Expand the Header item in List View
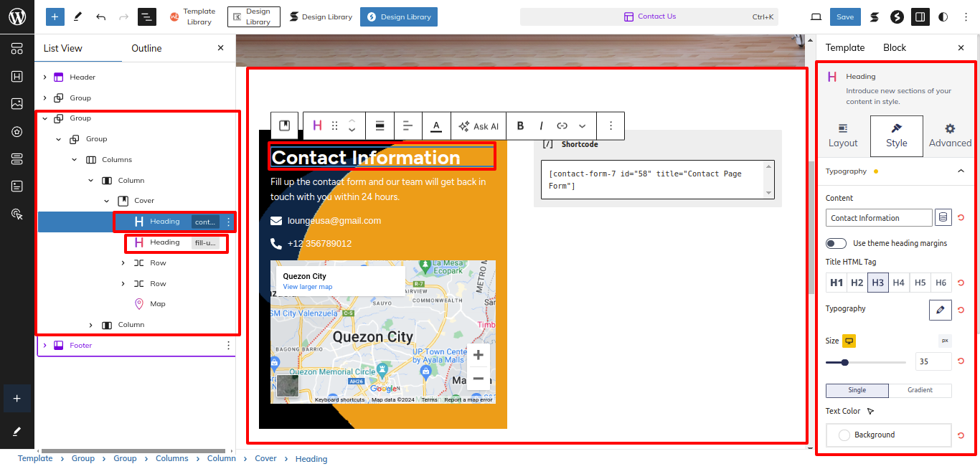Viewport: 980px width, 469px height. [44, 77]
